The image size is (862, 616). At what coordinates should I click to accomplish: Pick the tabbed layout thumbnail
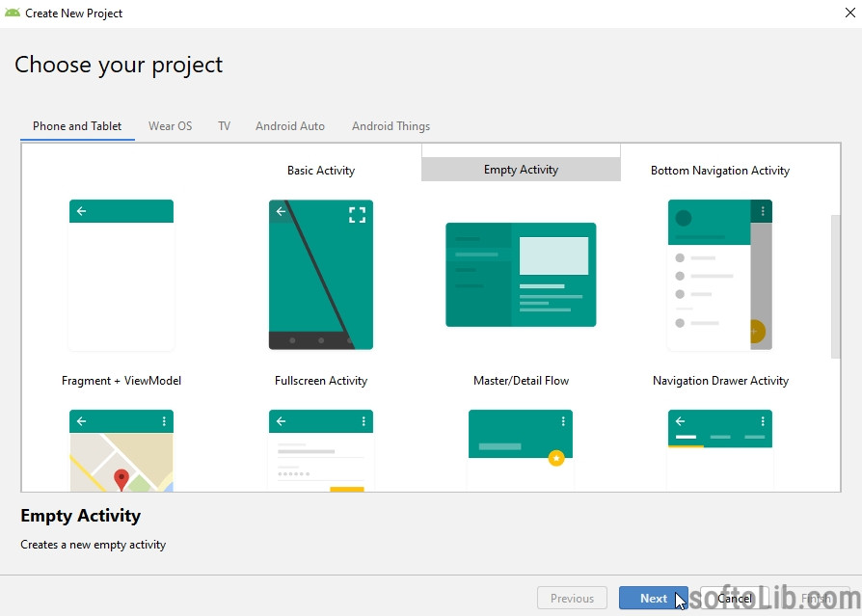point(720,450)
